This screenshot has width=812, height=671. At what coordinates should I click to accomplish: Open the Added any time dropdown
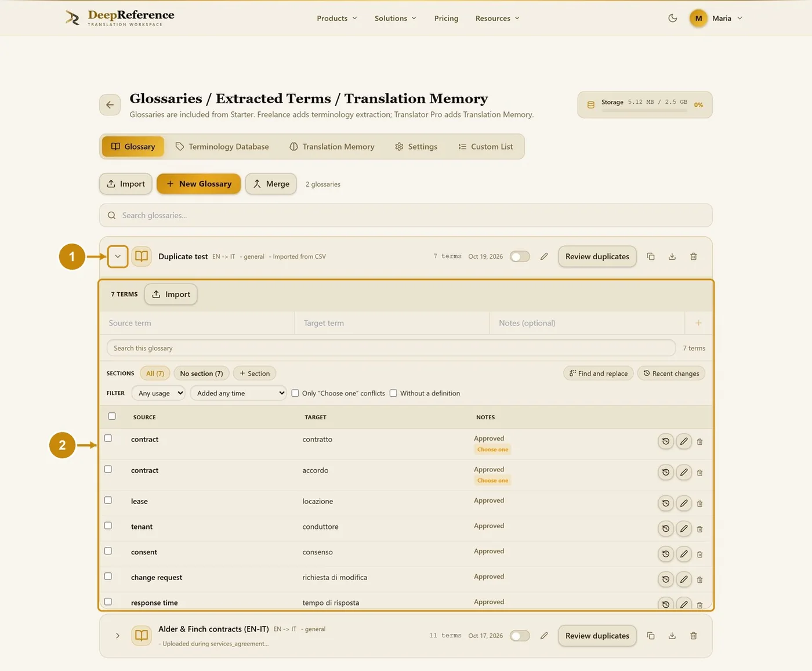pos(238,393)
